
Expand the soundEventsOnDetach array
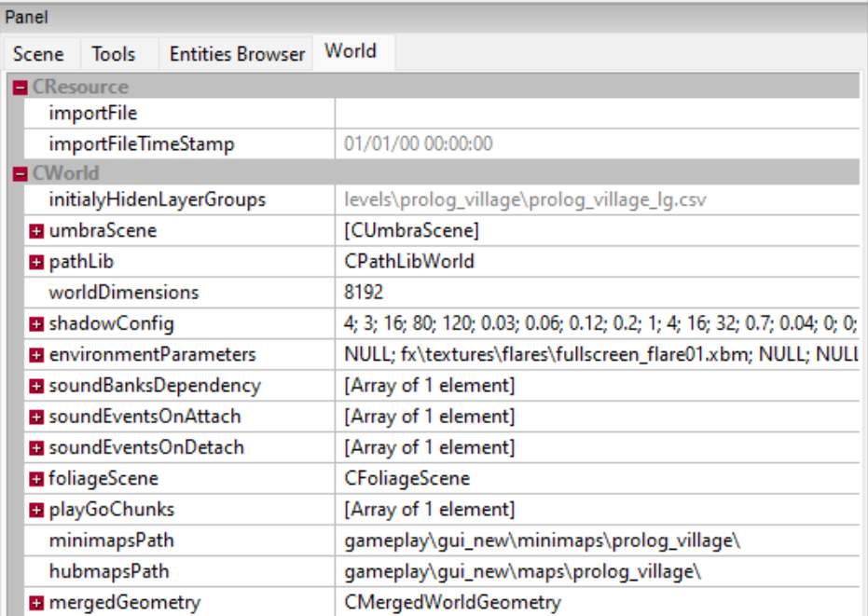click(36, 448)
